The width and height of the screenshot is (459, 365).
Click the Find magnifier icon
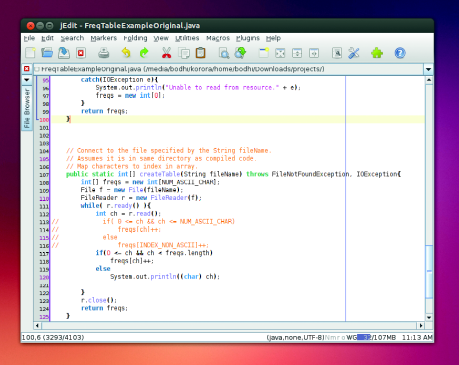click(x=224, y=53)
